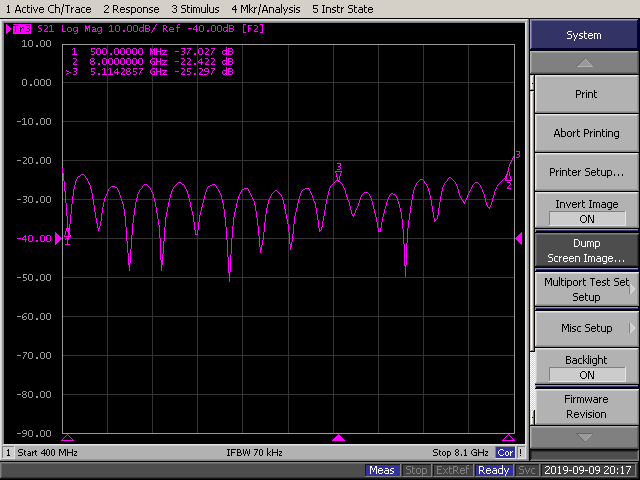Click the 10.00dB/ scale label

pos(133,29)
